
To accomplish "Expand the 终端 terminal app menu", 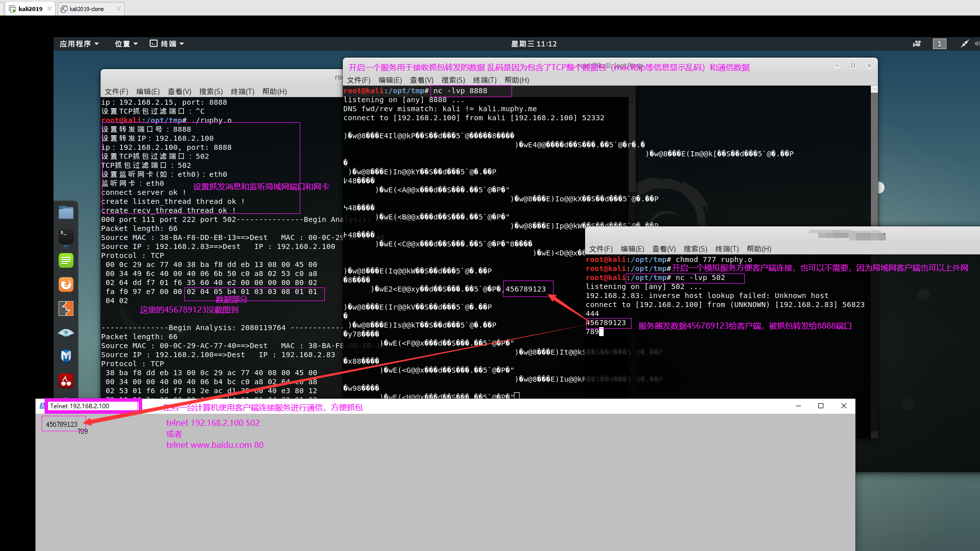I will [x=167, y=44].
